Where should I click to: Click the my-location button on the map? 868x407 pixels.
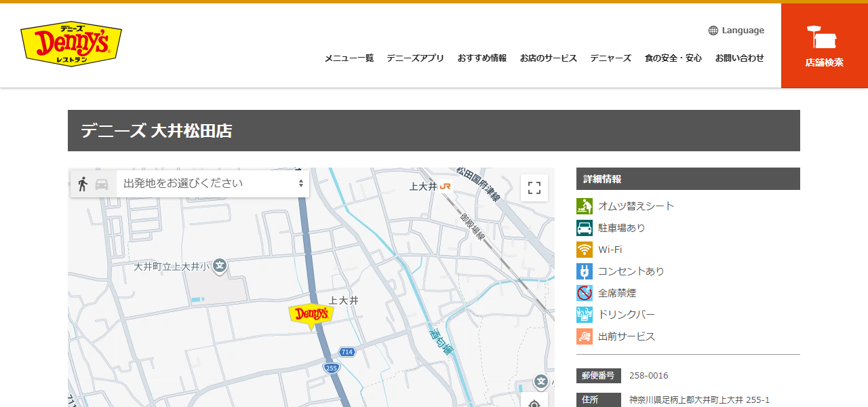534,400
